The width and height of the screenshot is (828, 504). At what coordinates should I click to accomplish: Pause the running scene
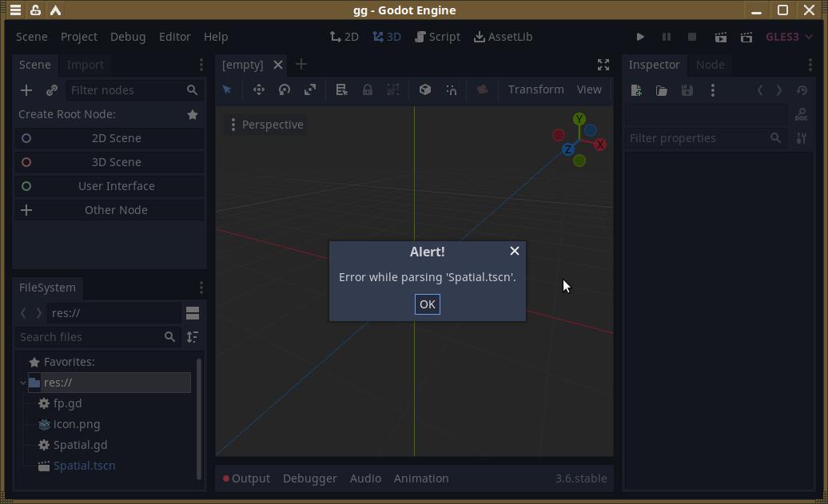tap(667, 37)
